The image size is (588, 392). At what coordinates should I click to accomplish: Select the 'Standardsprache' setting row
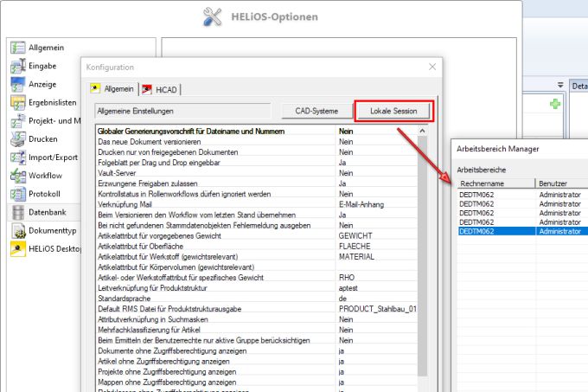click(x=257, y=299)
